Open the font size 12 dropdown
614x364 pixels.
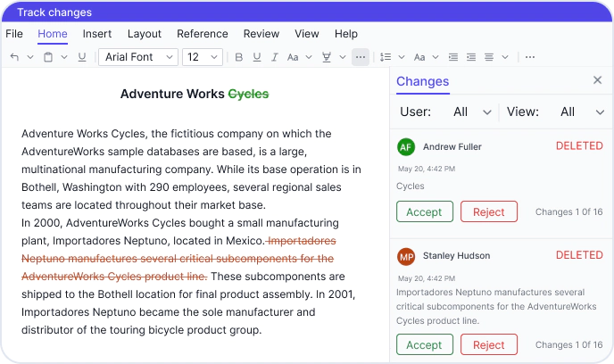click(203, 57)
